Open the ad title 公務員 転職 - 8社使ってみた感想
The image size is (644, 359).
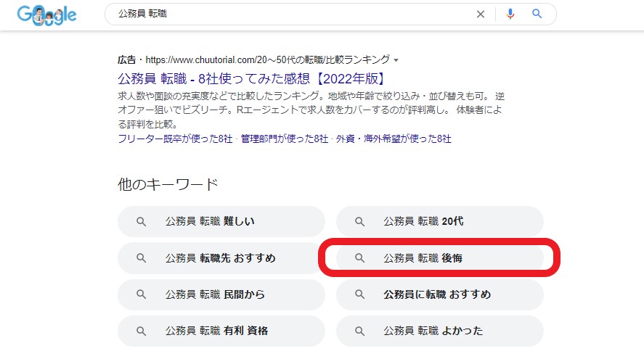(x=251, y=78)
